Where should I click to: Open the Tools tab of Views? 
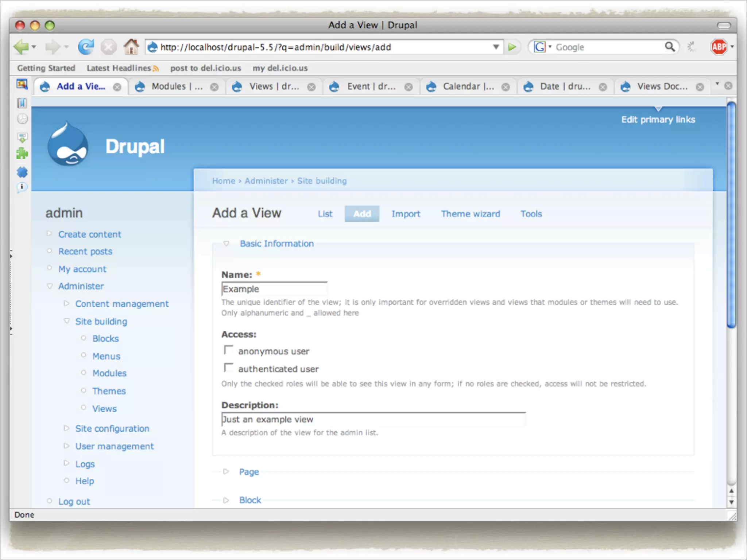point(531,214)
